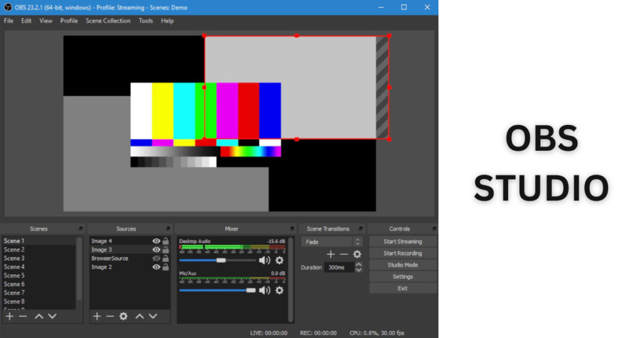This screenshot has width=644, height=338.
Task: Open Settings from Controls
Action: (x=402, y=277)
